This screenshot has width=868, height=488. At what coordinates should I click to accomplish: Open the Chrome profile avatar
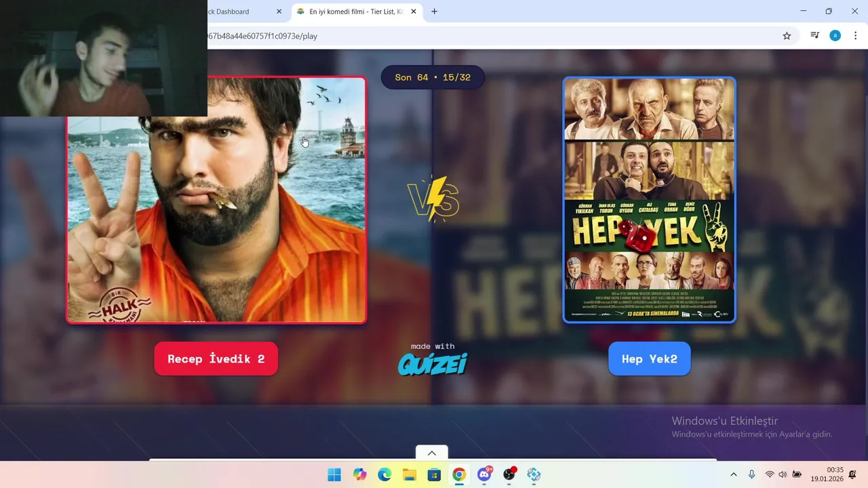point(835,36)
